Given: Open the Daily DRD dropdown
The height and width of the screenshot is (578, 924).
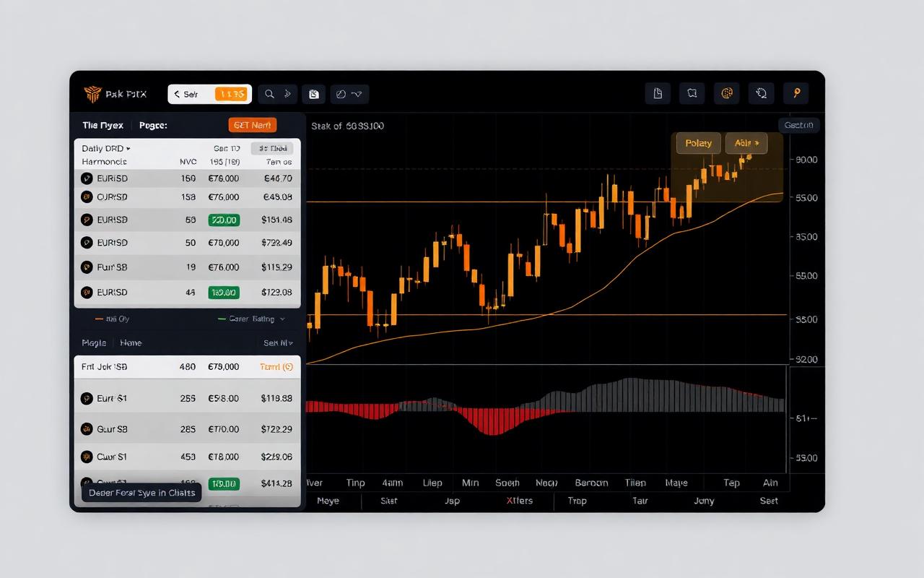Looking at the screenshot, I should click(106, 148).
